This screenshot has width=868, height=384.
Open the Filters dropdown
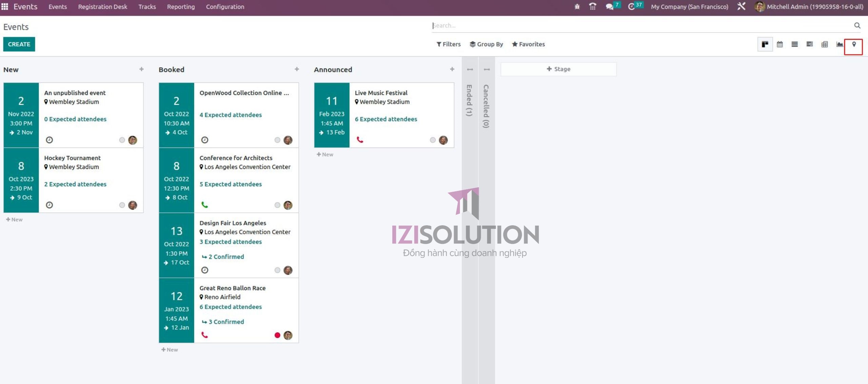pos(449,44)
